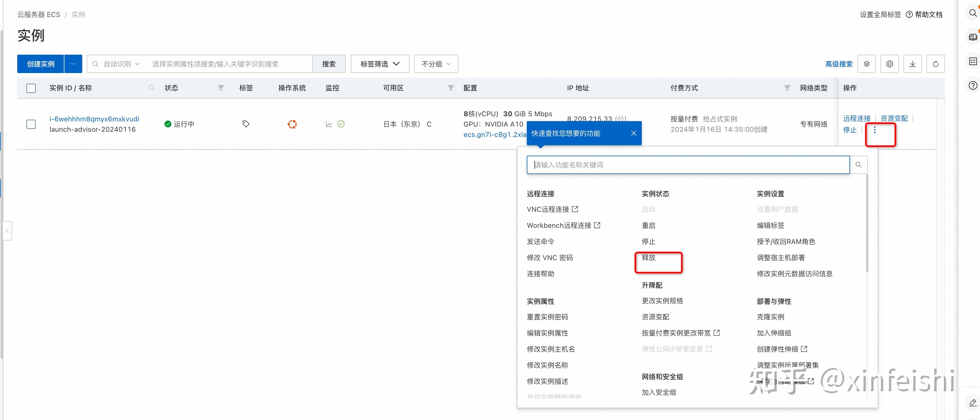Refresh the instance list

pos(935,64)
